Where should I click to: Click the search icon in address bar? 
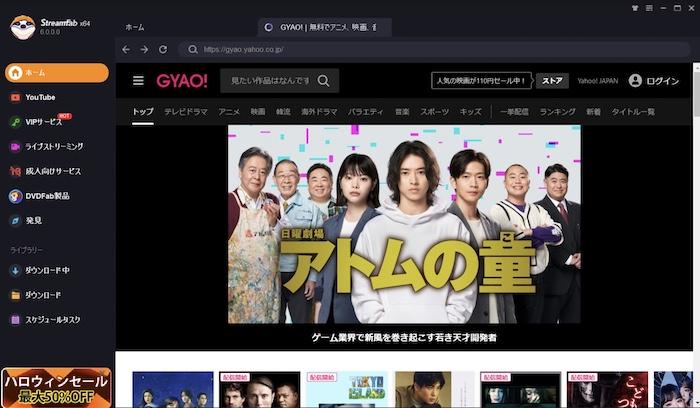pyautogui.click(x=192, y=50)
